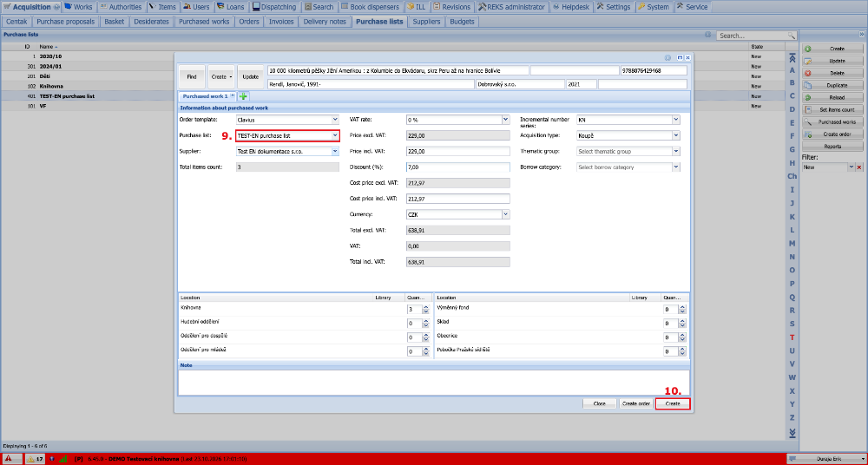
Task: Click the Update button in the dialog toolbar
Action: click(251, 77)
